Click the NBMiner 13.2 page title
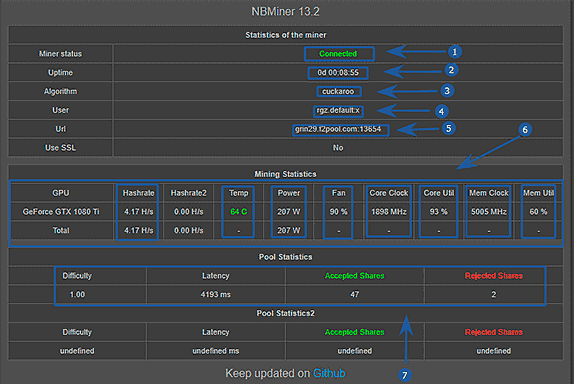574x384 pixels. [286, 11]
